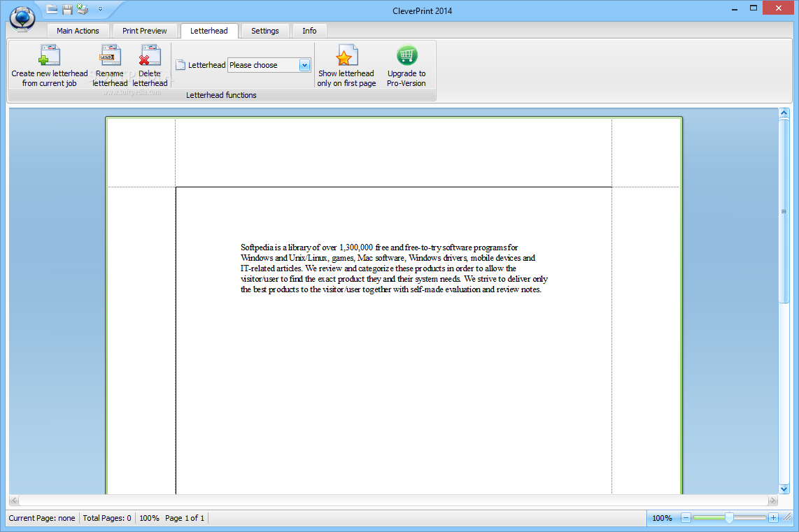
Task: Minimize the CleverPrint window
Action: click(735, 9)
